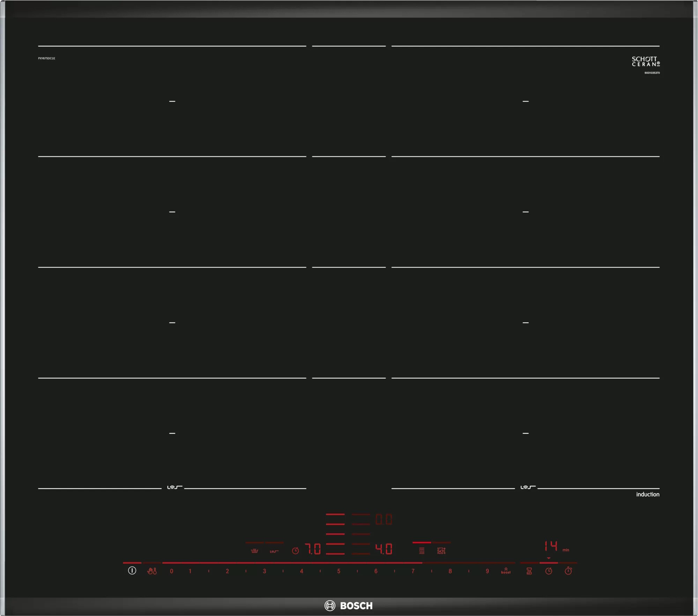Select the right front zone showing 4.0
698x616 pixels.
coord(384,549)
